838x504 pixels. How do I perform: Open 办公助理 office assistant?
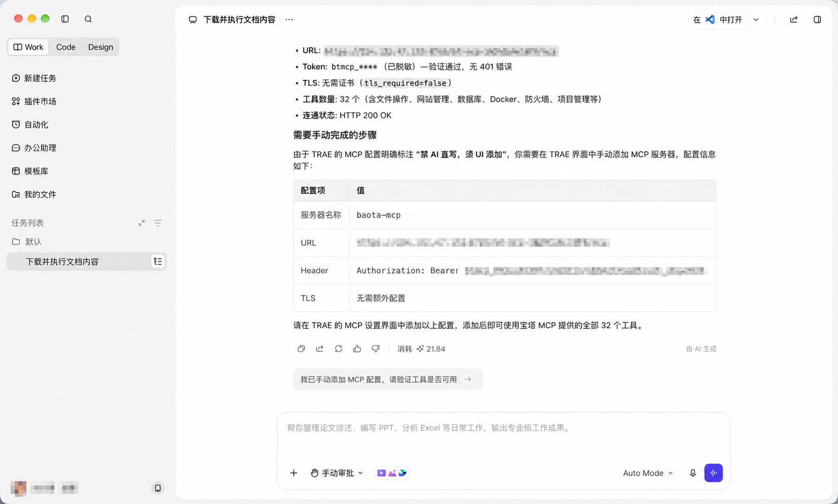[34, 148]
